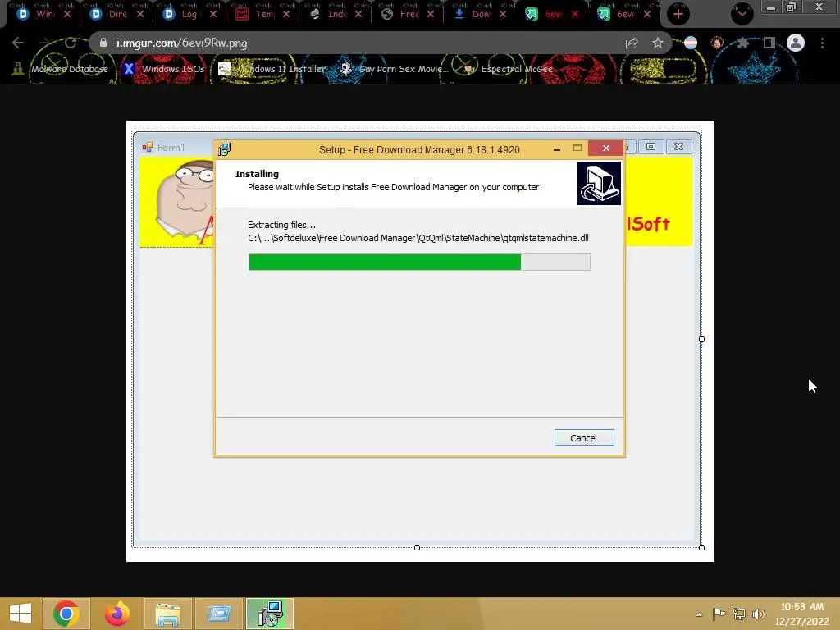
Task: Restore down the Chrome browser window
Action: point(792,7)
